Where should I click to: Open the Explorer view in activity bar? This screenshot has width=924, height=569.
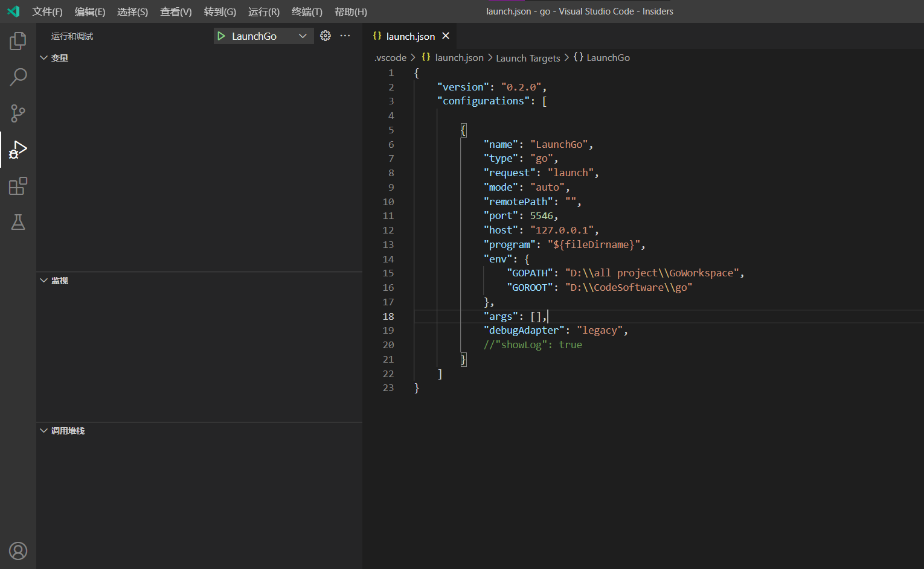coord(18,41)
